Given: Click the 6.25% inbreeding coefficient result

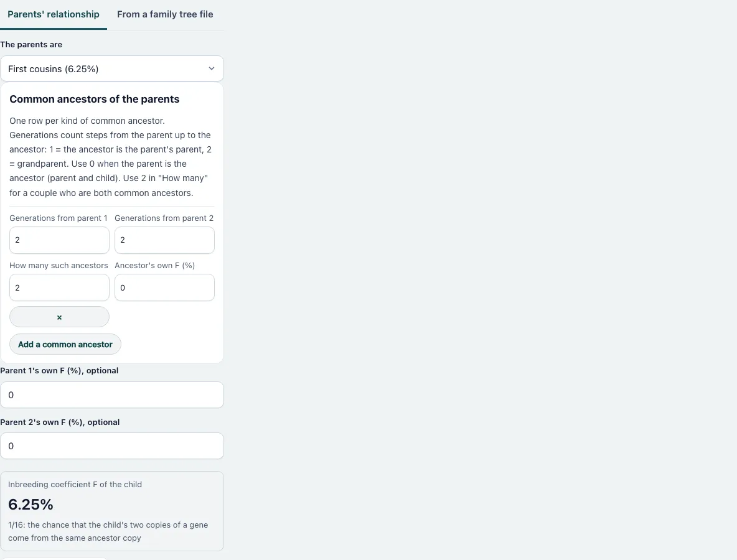Looking at the screenshot, I should 31,505.
